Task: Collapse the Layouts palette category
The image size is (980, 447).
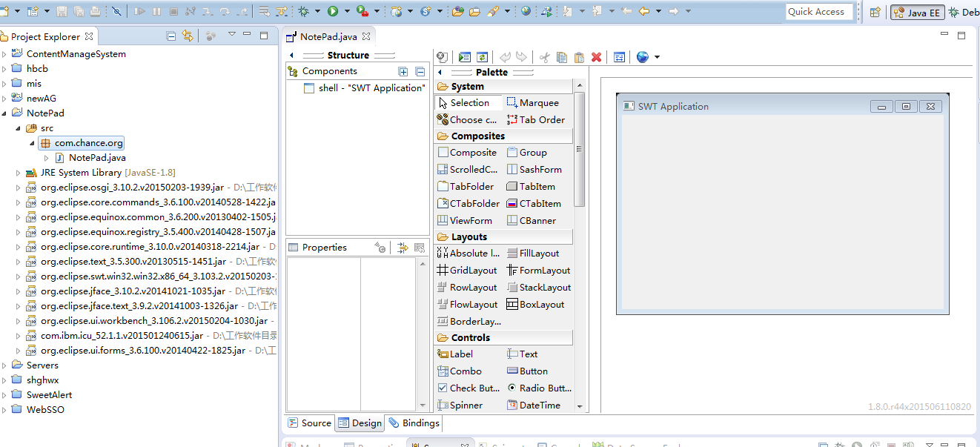Action: (x=503, y=237)
